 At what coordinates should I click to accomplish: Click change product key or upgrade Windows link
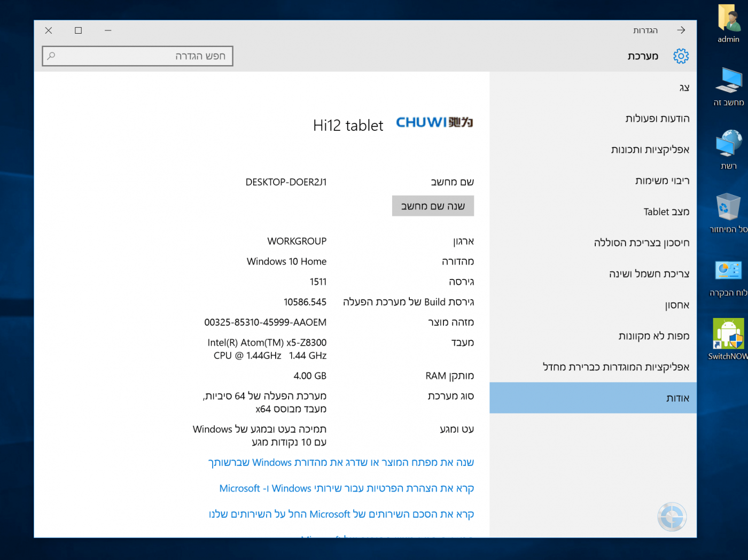341,463
